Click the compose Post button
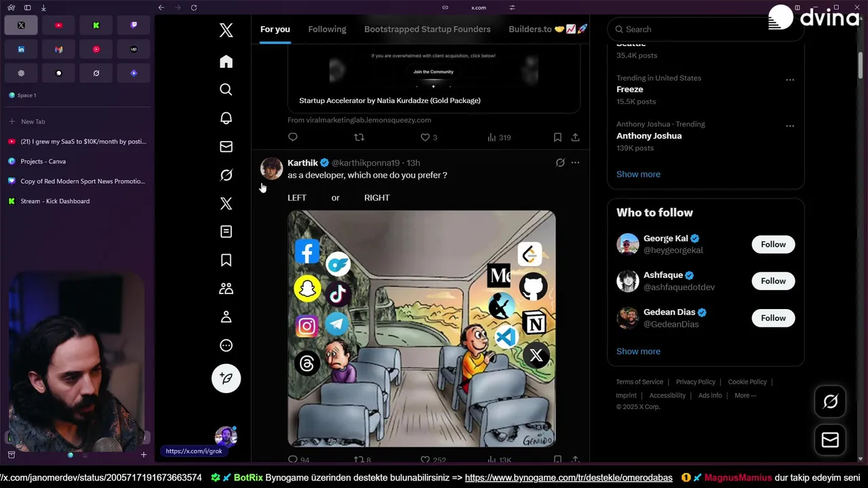This screenshot has width=868, height=488. point(226,378)
